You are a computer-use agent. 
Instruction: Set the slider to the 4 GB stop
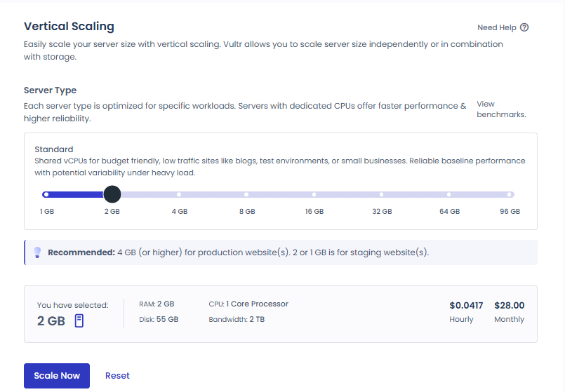[x=179, y=194]
